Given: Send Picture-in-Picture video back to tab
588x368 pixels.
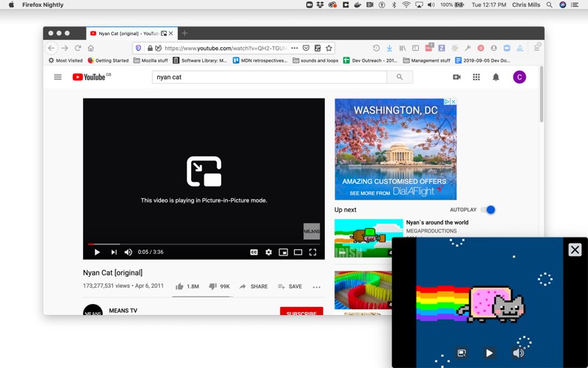Looking at the screenshot, I should click(462, 353).
